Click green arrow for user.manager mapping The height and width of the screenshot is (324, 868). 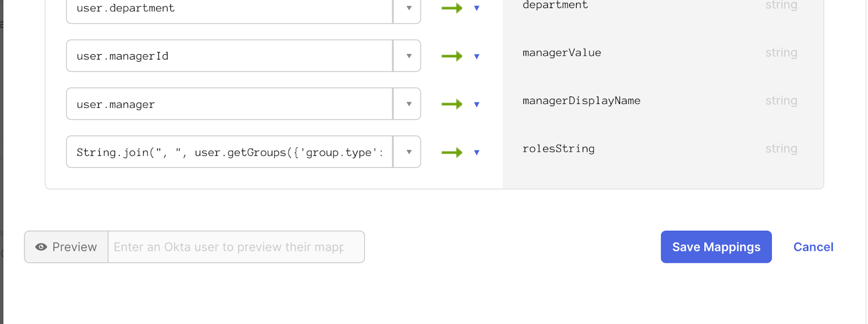coord(451,104)
